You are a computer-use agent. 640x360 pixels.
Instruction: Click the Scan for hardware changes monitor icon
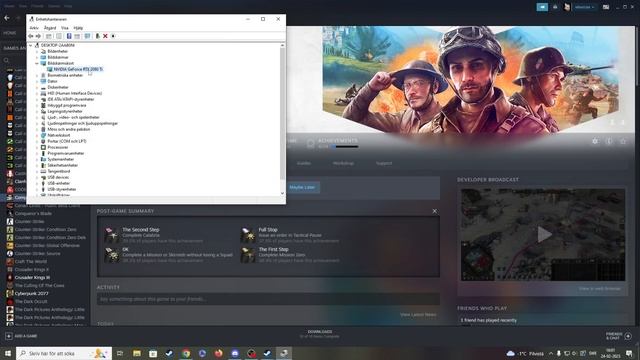point(87,36)
